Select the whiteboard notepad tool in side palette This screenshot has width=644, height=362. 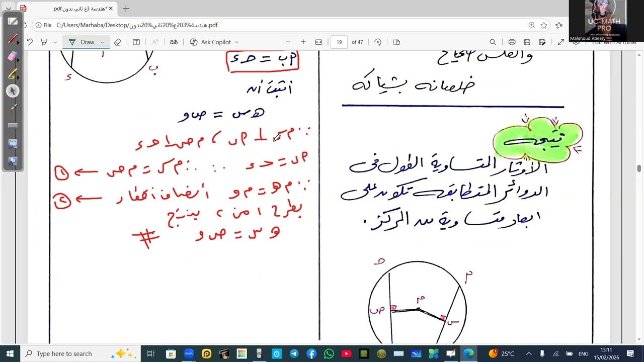[x=13, y=22]
